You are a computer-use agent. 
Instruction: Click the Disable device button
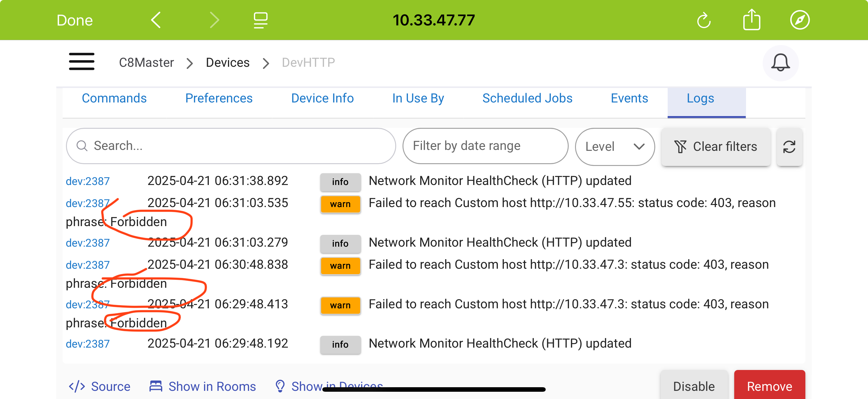coord(694,385)
